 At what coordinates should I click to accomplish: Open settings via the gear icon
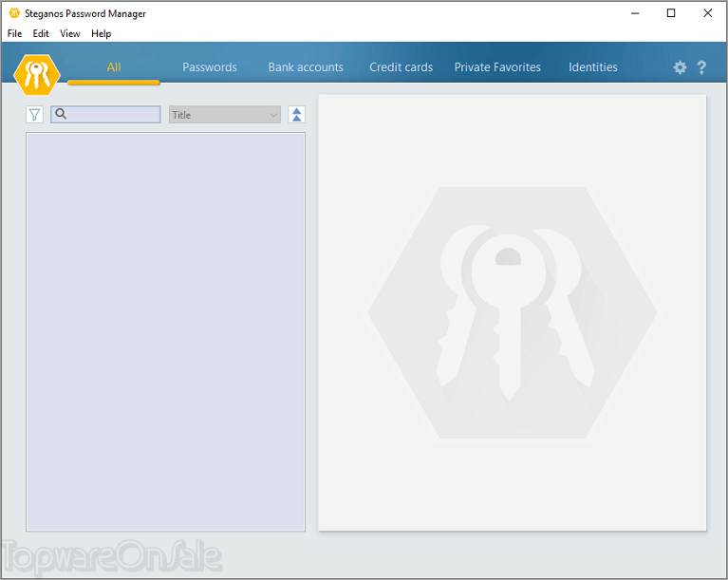point(680,67)
